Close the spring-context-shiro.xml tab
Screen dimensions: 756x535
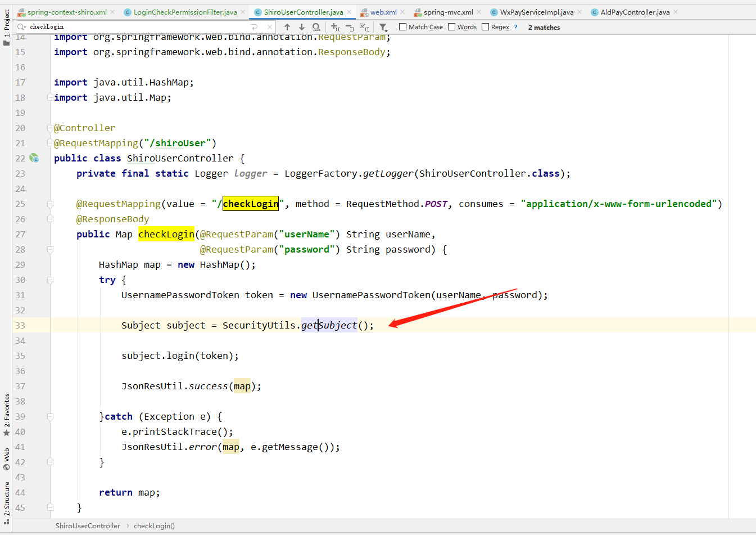(x=112, y=12)
